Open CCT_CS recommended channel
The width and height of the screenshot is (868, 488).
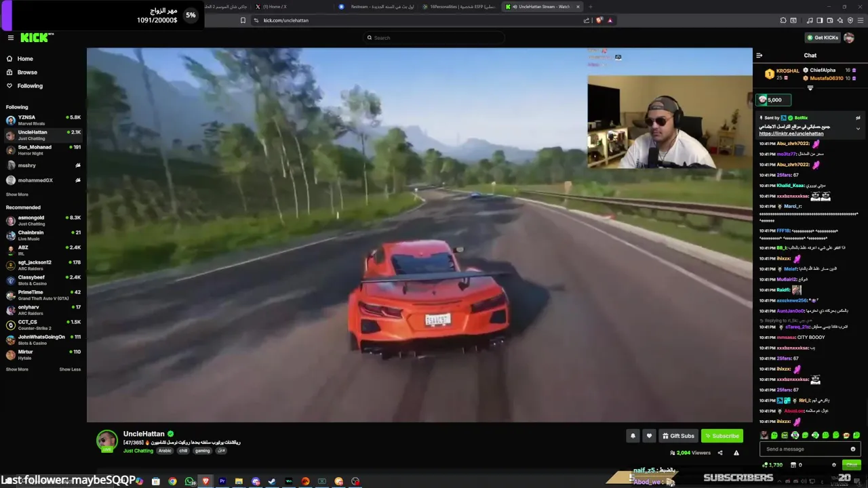click(x=42, y=325)
